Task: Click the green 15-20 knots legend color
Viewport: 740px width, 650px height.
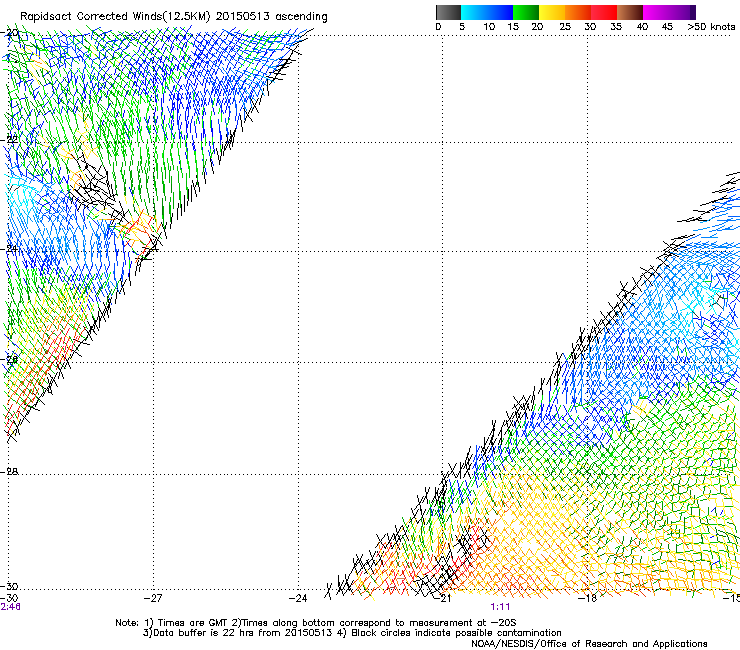Action: (x=526, y=12)
